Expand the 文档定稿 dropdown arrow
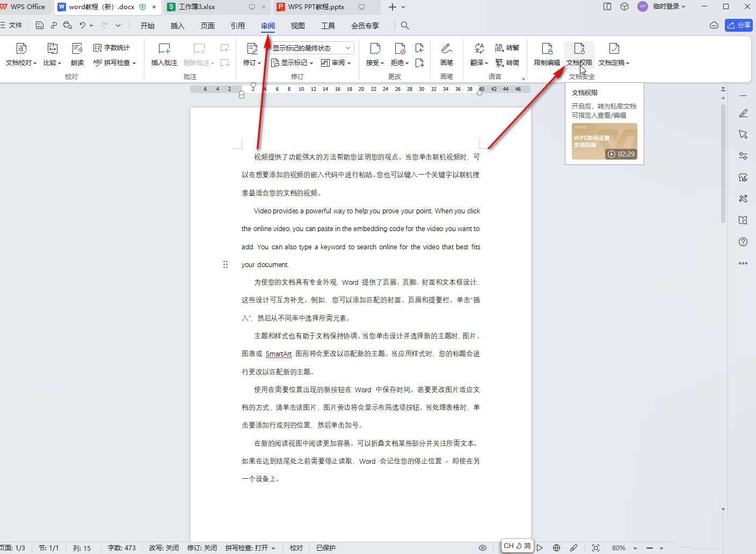The width and height of the screenshot is (756, 554). point(628,63)
